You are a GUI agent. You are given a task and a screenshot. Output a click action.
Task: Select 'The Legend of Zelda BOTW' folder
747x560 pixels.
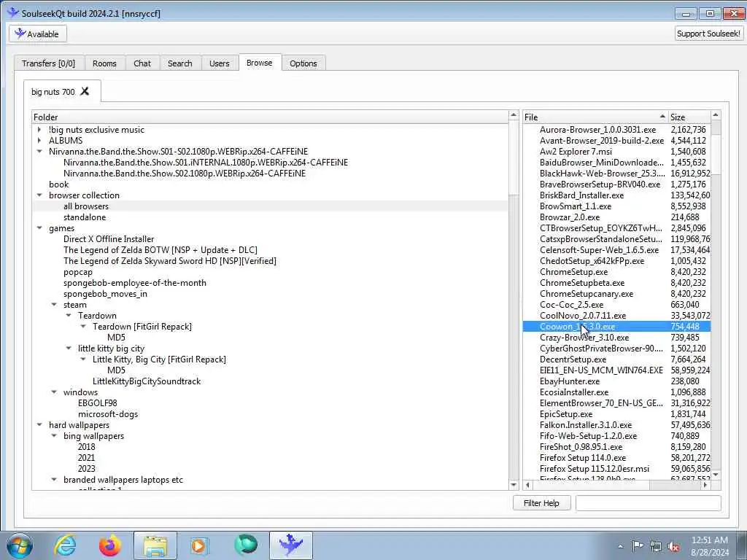point(160,250)
